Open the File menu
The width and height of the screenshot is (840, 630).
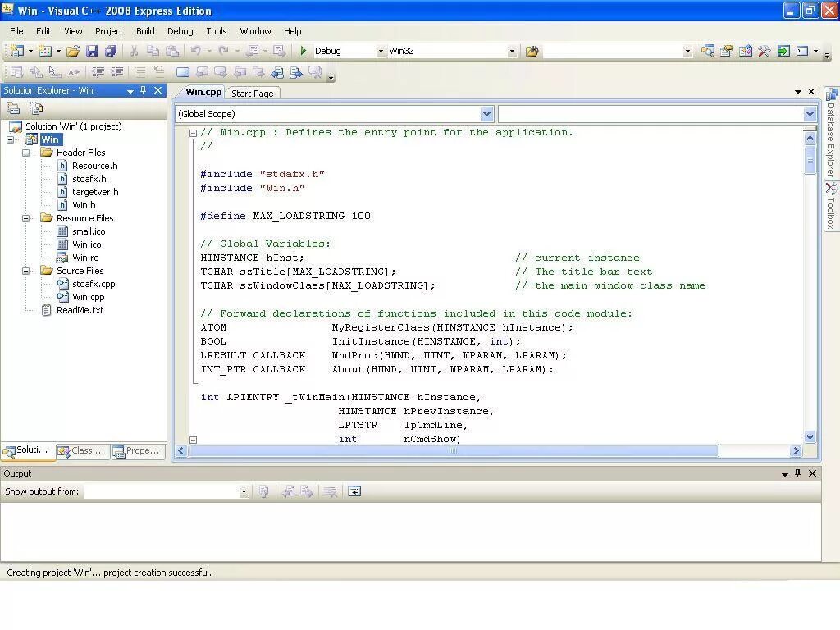[16, 31]
